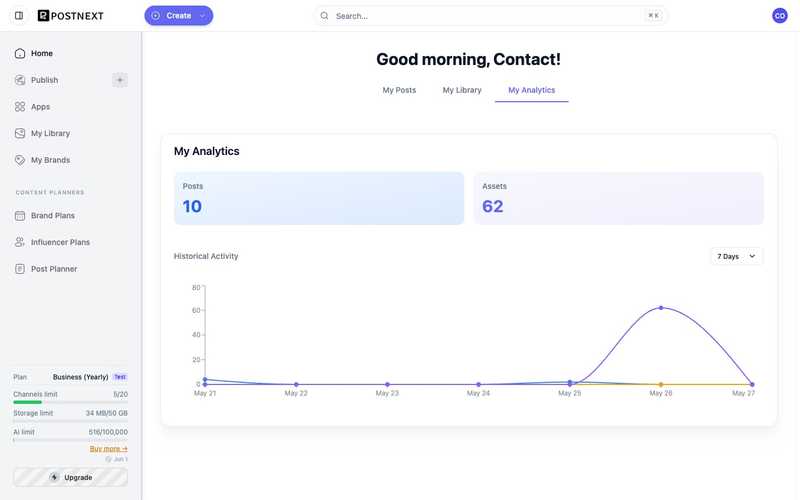Open the Publish section

(x=44, y=80)
